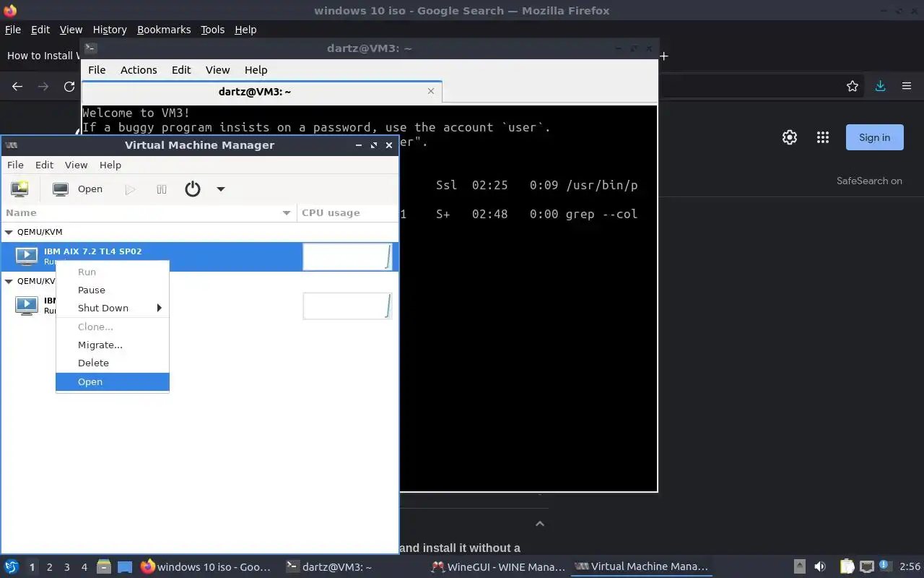
Task: Collapse the first QEMU/KVM connection
Action: (x=9, y=233)
